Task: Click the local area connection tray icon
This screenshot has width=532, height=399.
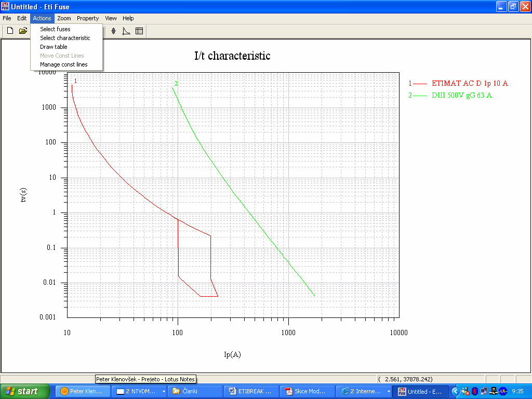Action: [493, 391]
